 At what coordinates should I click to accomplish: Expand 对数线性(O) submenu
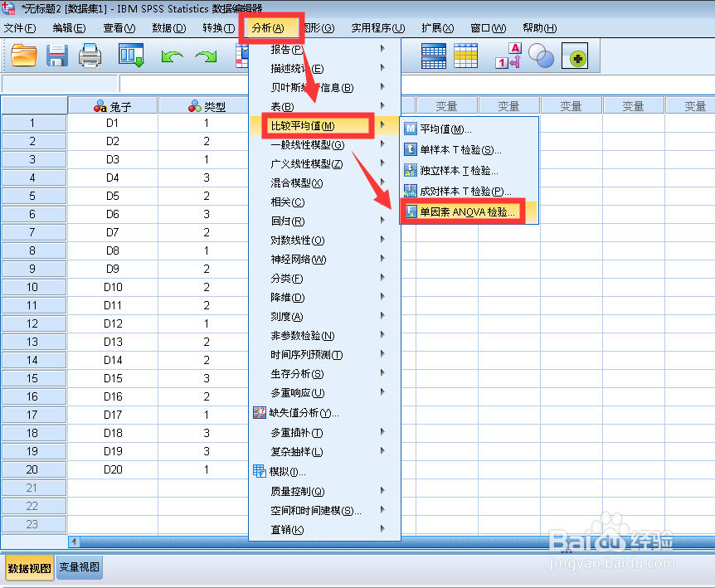(x=324, y=241)
